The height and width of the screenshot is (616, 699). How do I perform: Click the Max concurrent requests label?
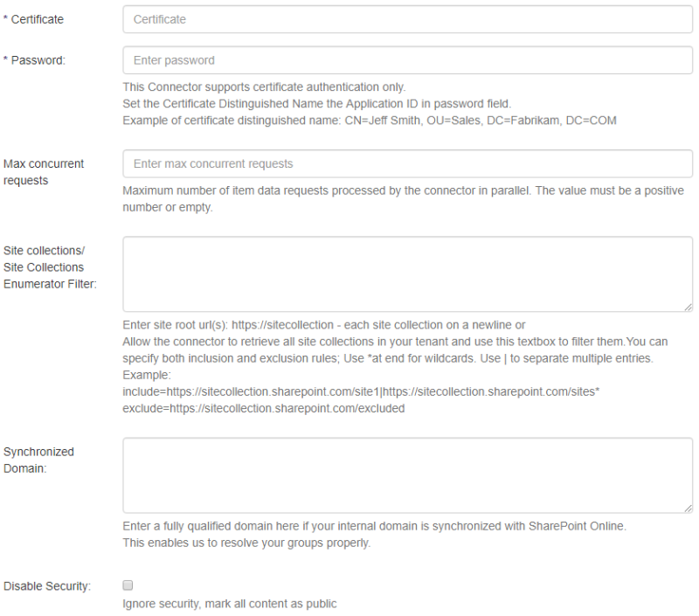point(44,172)
